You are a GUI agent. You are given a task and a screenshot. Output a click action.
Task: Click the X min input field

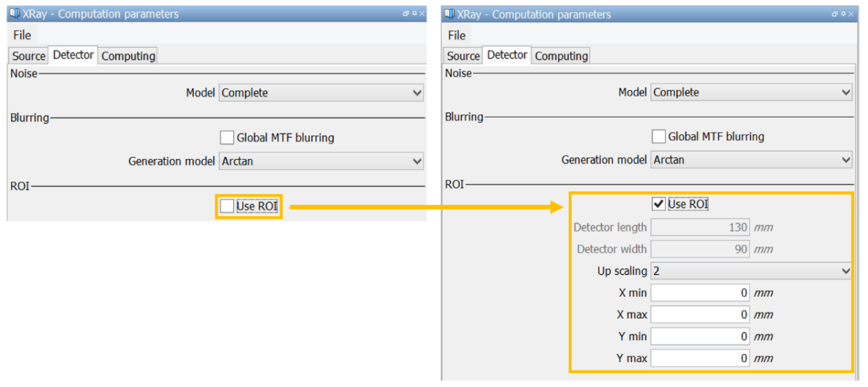(700, 293)
